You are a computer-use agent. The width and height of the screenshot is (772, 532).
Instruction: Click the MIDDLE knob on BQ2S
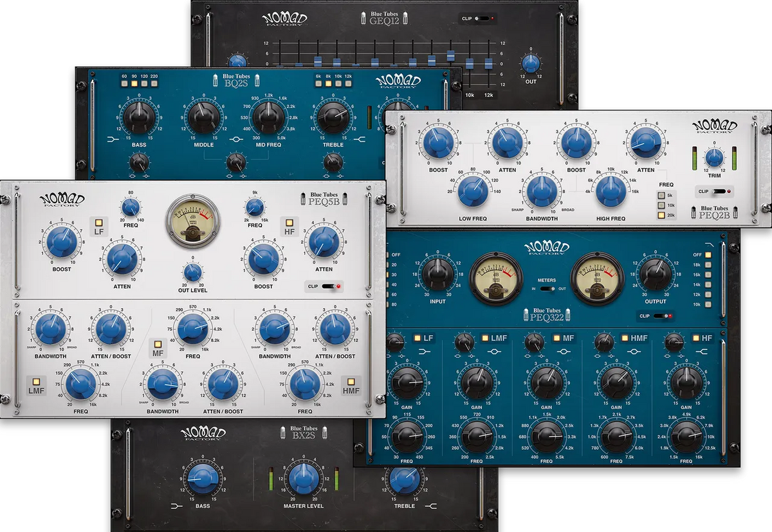coord(203,116)
